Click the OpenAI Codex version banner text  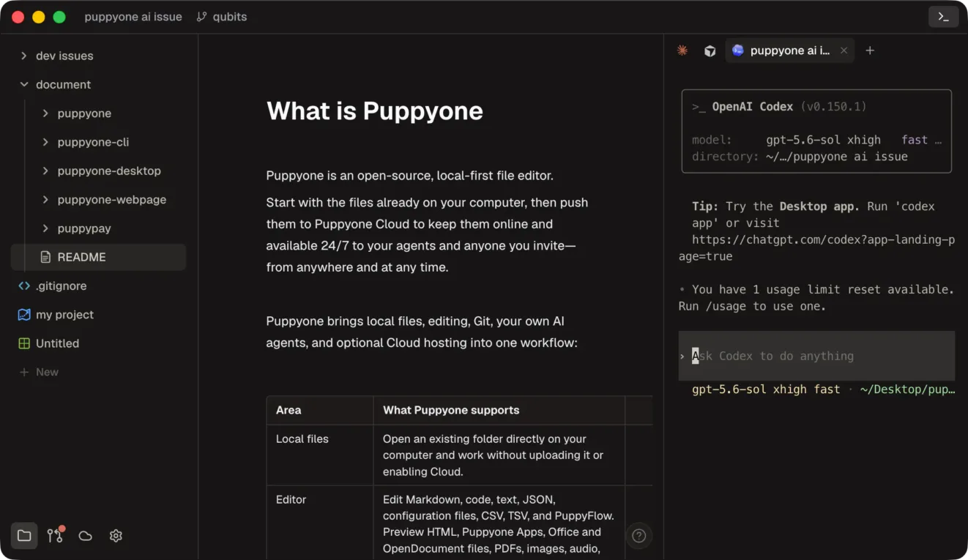point(779,107)
